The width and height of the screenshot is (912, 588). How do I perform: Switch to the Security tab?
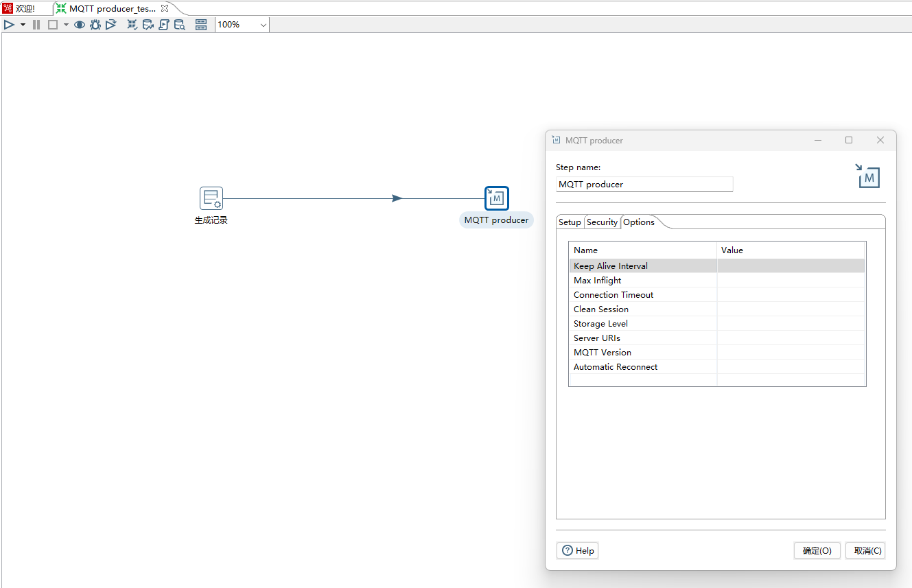602,222
